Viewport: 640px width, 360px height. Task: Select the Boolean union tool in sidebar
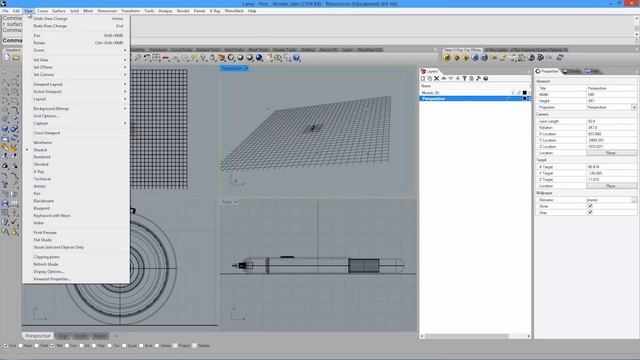pos(14,129)
